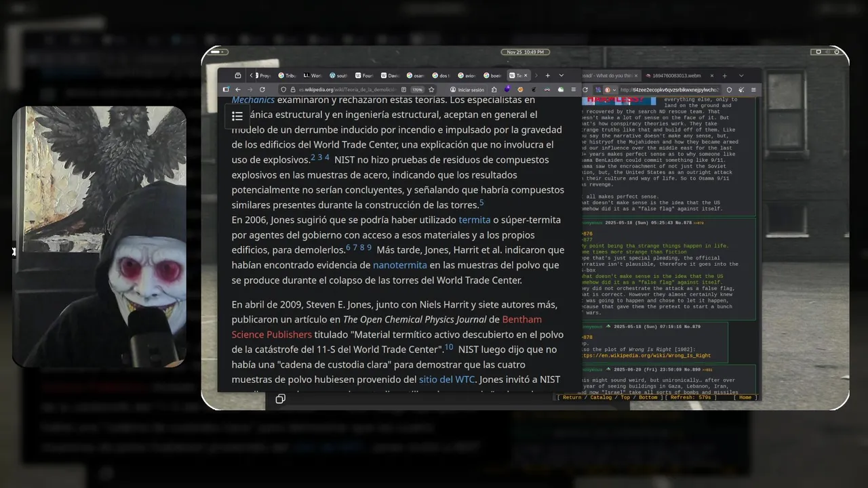Switch to the Tribu tab

[x=287, y=75]
